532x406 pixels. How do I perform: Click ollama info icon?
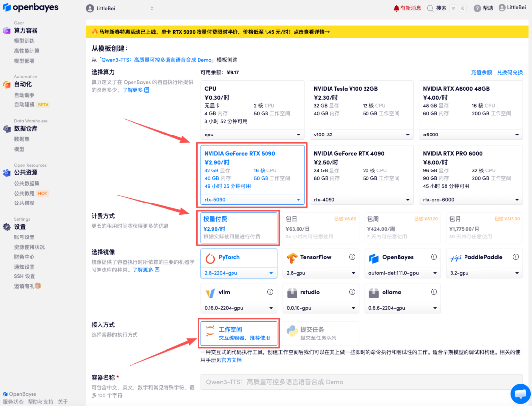(x=434, y=292)
